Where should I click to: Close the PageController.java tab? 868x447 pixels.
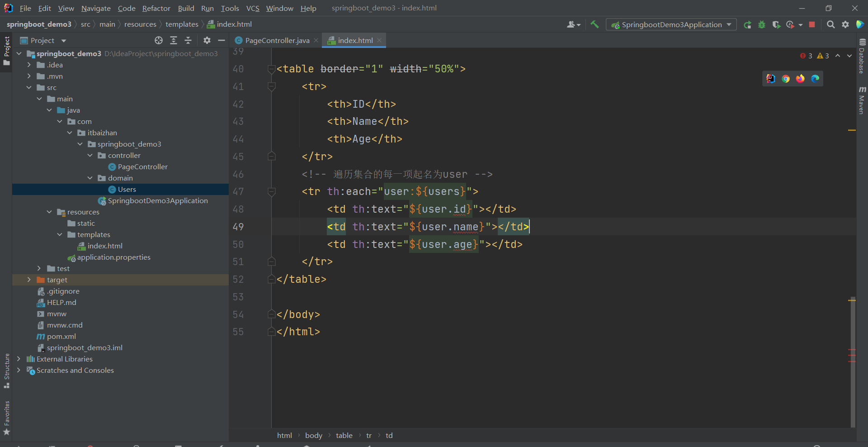tap(316, 40)
